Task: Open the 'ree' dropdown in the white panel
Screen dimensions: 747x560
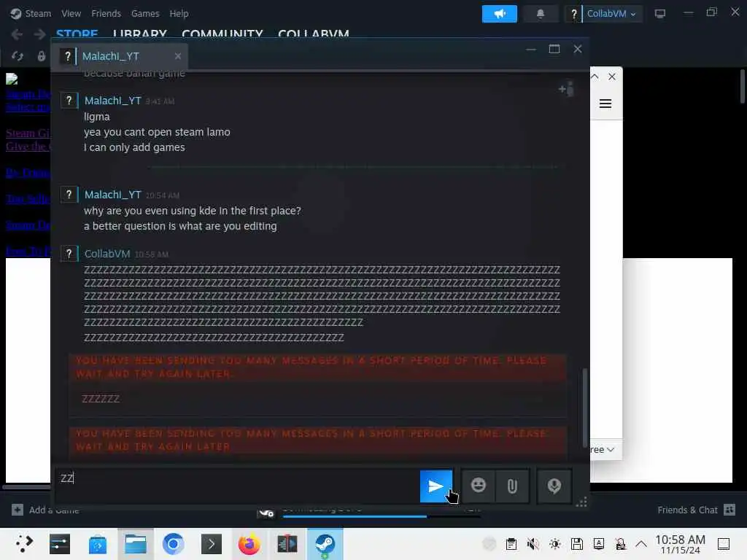Action: click(x=603, y=449)
